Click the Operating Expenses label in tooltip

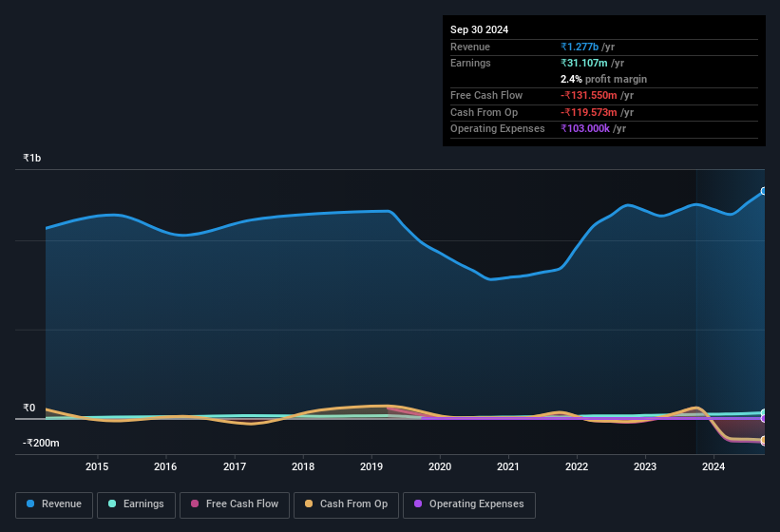point(498,129)
